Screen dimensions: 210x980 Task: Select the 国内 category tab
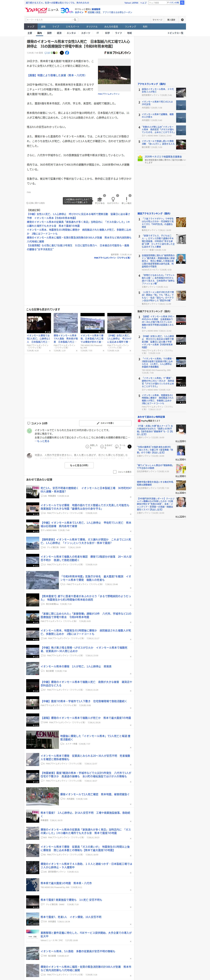tap(40, 33)
